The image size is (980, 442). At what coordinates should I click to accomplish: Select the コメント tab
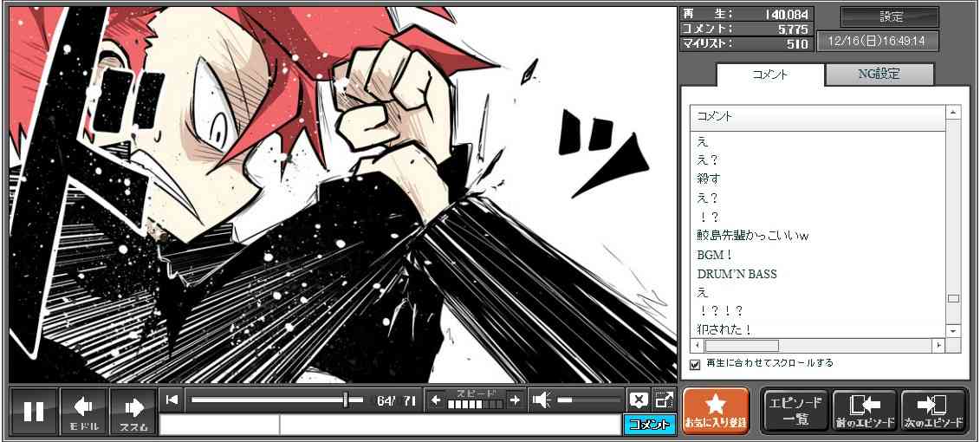pos(770,75)
